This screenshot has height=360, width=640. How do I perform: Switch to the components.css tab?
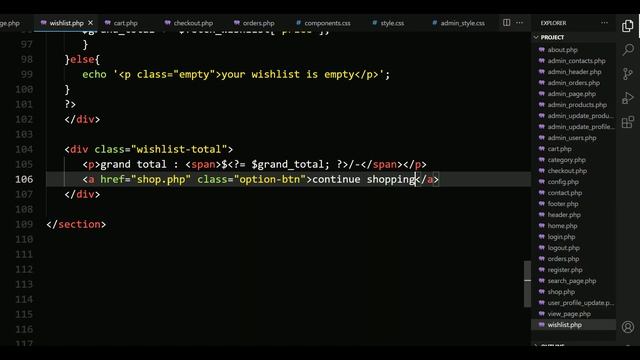(327, 23)
